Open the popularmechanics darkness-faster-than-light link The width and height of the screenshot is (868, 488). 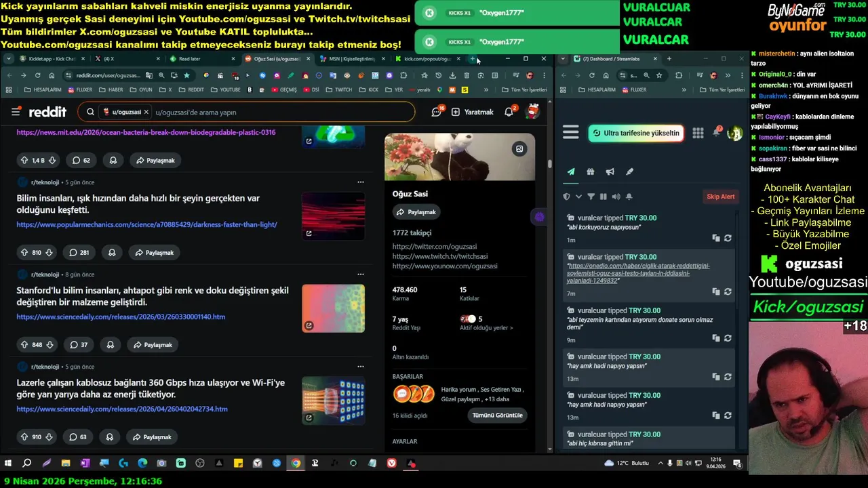[x=146, y=224]
